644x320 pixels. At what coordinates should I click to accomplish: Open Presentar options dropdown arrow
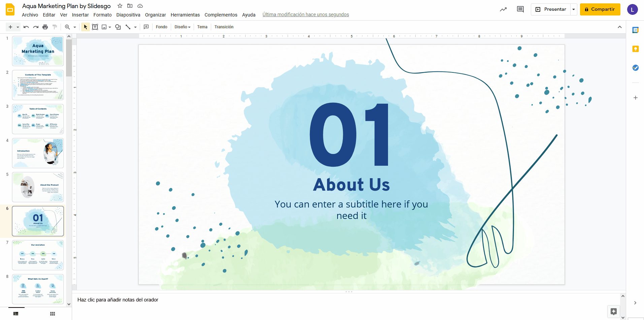(x=574, y=9)
